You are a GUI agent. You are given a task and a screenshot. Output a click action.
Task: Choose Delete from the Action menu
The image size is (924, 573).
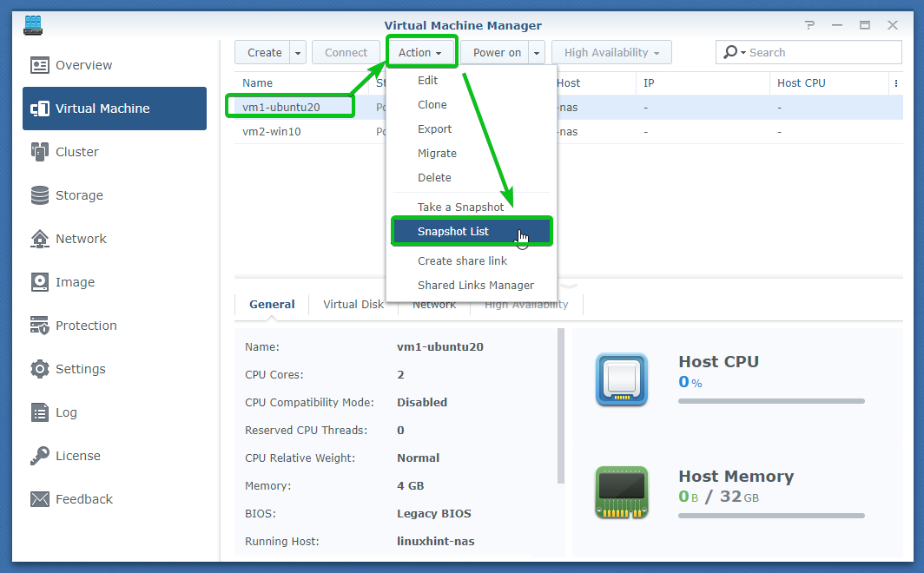click(472, 177)
